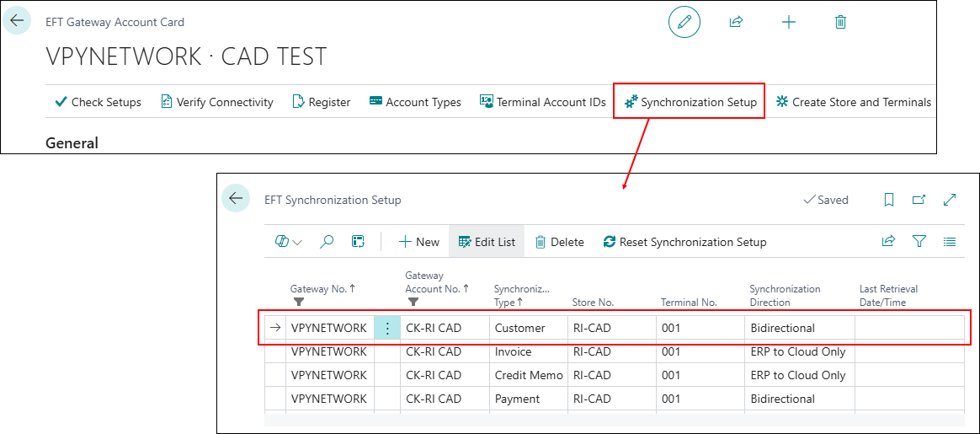This screenshot has height=434, width=980.
Task: Click the Last Retrieval cell in Customer row
Action: (909, 328)
